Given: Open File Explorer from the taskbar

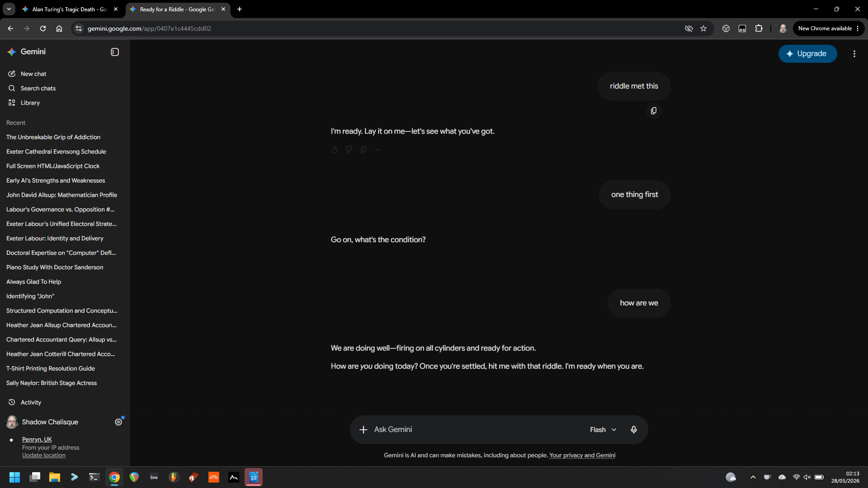Looking at the screenshot, I should click(x=55, y=477).
